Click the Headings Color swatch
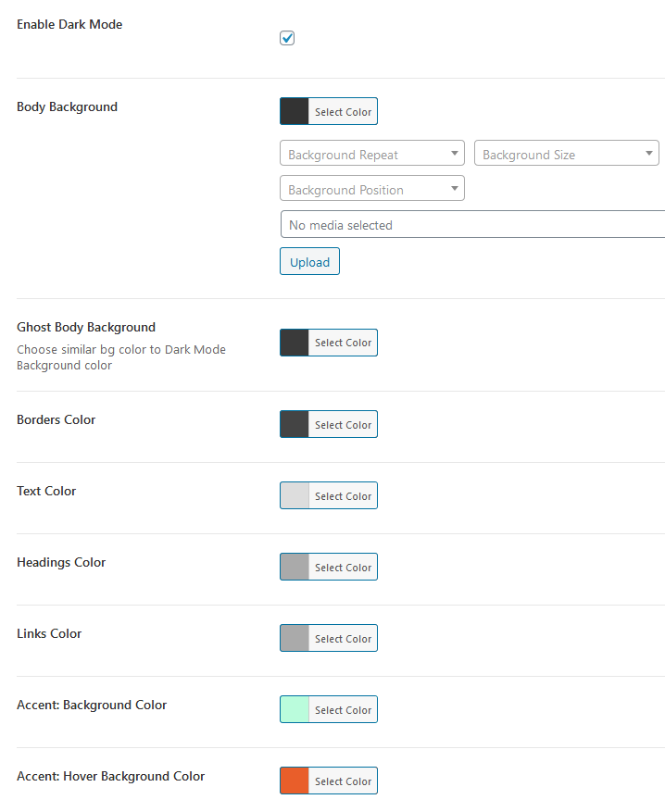665x812 pixels. pos(295,568)
